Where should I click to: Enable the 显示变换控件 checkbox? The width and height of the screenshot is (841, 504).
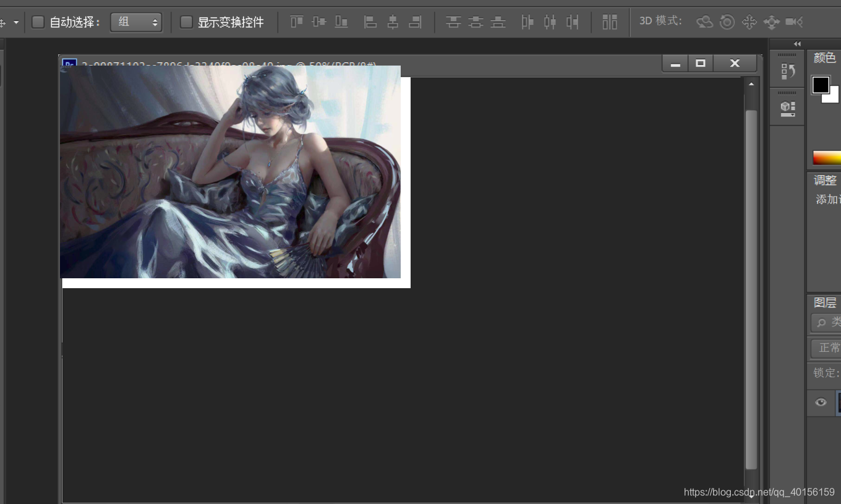pos(186,22)
